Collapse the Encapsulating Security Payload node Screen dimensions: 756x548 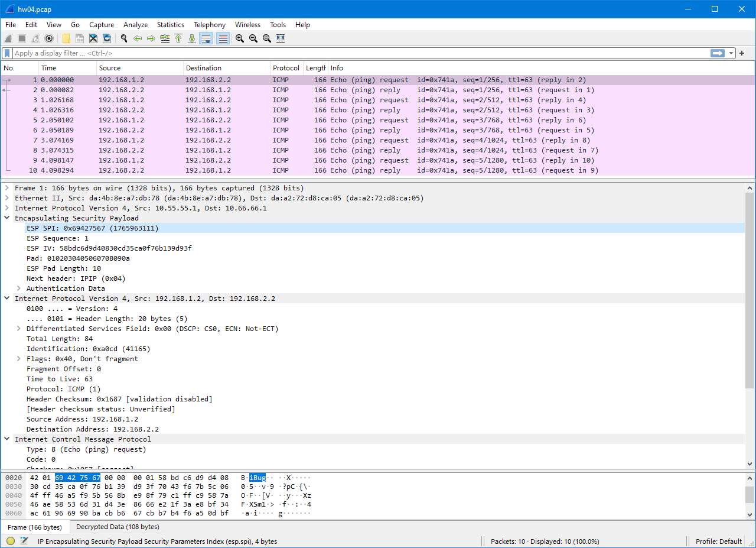pyautogui.click(x=7, y=218)
